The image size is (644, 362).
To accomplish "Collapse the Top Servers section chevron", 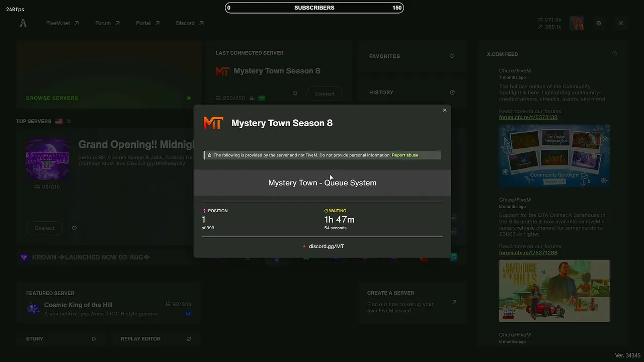I will (x=69, y=121).
